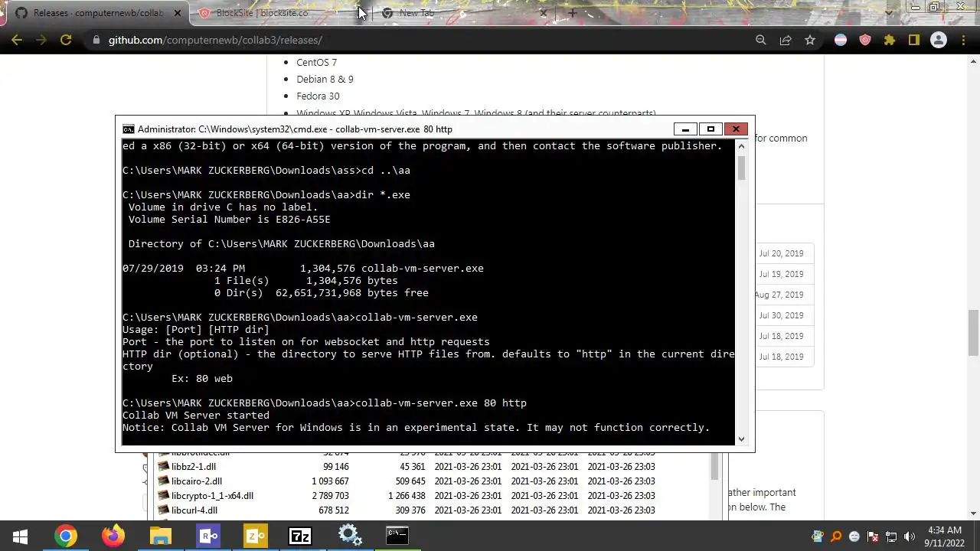Click the CentOS 7 list item

click(316, 62)
